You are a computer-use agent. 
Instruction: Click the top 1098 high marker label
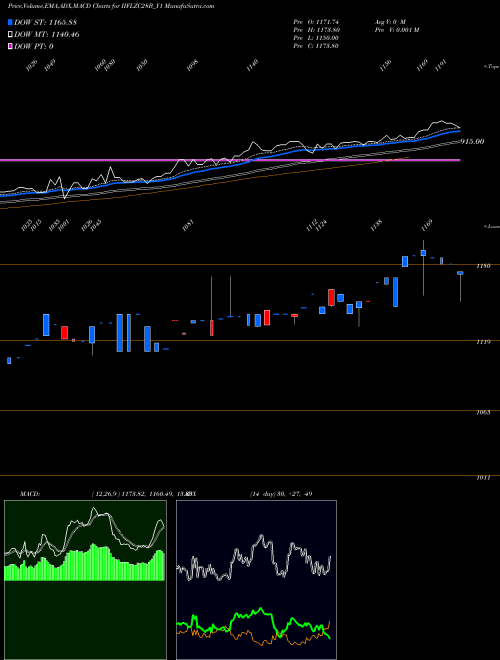[192, 65]
